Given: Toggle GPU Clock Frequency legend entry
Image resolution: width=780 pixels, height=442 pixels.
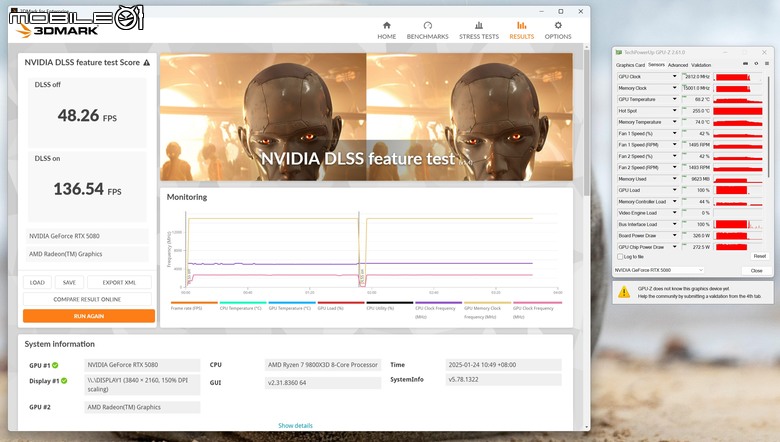Looking at the screenshot, I should tap(537, 309).
